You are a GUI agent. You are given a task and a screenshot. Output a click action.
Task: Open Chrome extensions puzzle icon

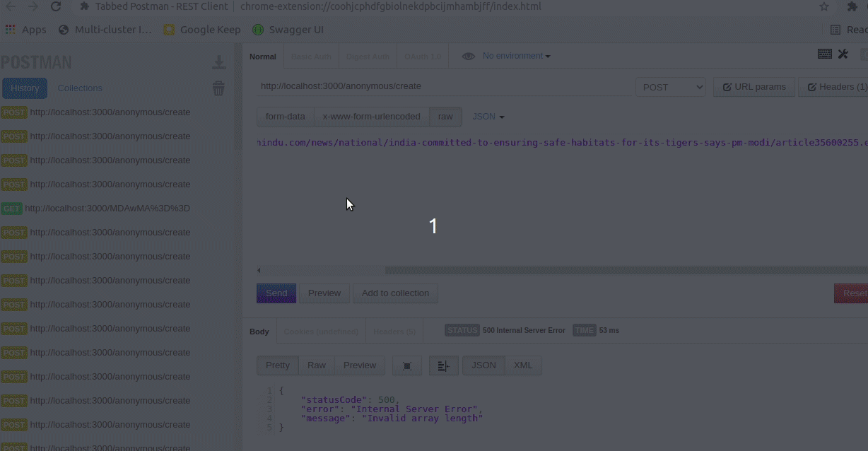(x=852, y=6)
